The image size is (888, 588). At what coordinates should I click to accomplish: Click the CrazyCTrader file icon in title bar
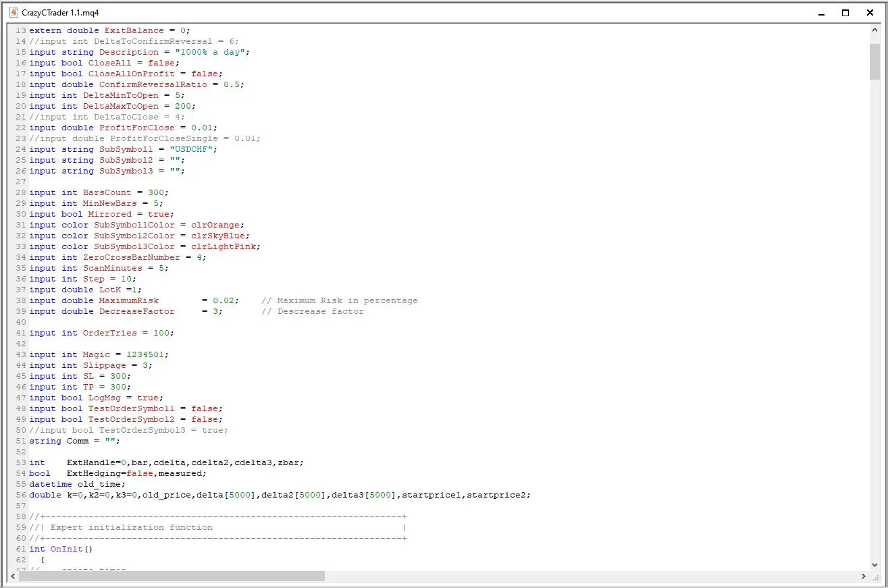click(13, 12)
